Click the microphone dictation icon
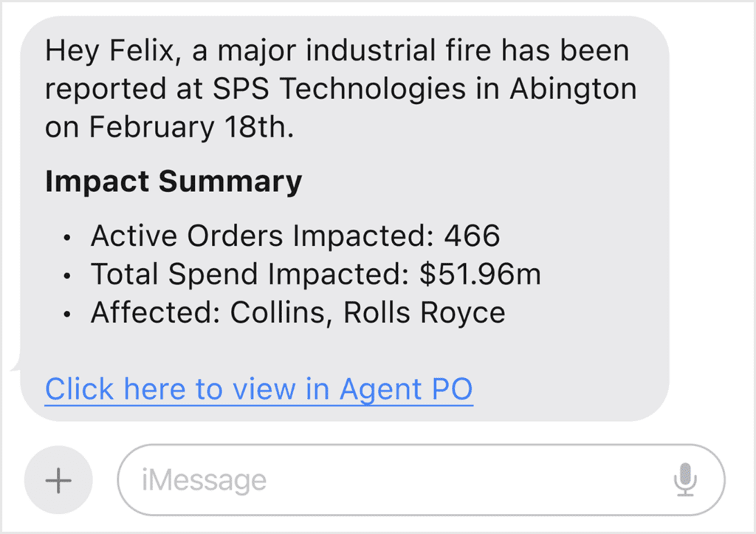 pyautogui.click(x=685, y=481)
